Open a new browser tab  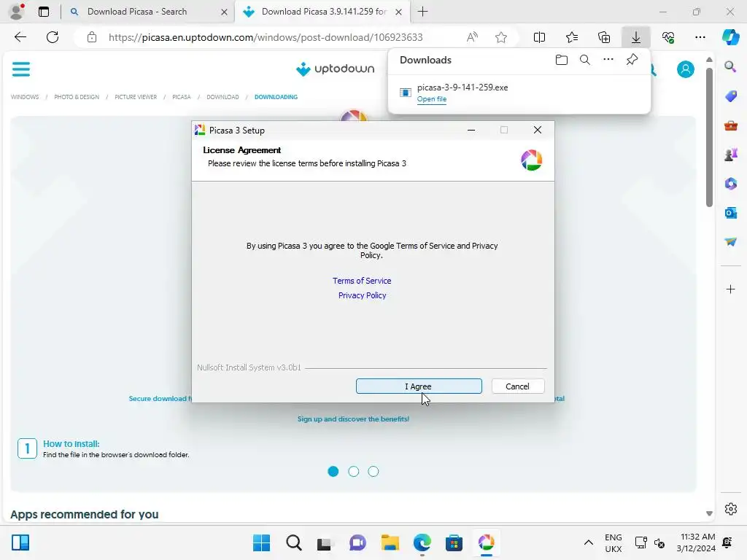click(422, 12)
